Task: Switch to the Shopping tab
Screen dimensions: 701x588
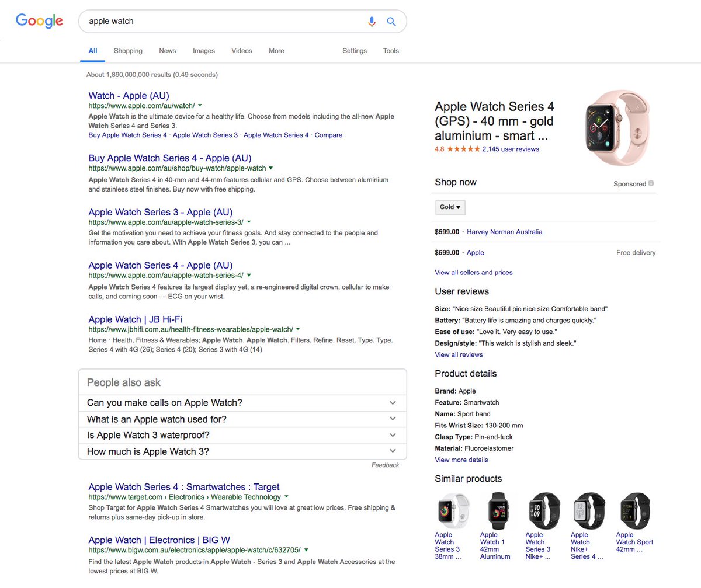Action: pyautogui.click(x=128, y=51)
